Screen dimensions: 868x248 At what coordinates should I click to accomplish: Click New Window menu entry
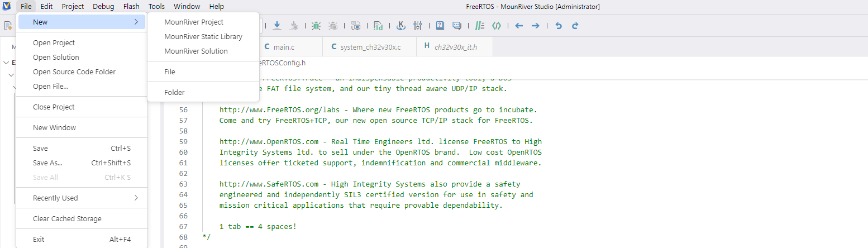82,127
